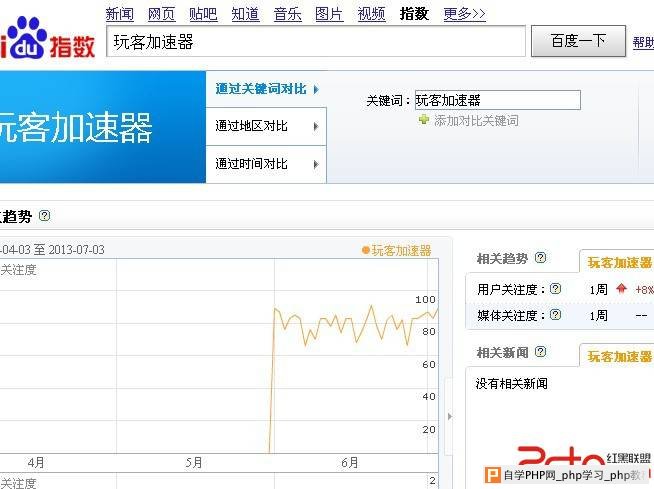Click the help icon beside 趋势 heading

[44, 216]
